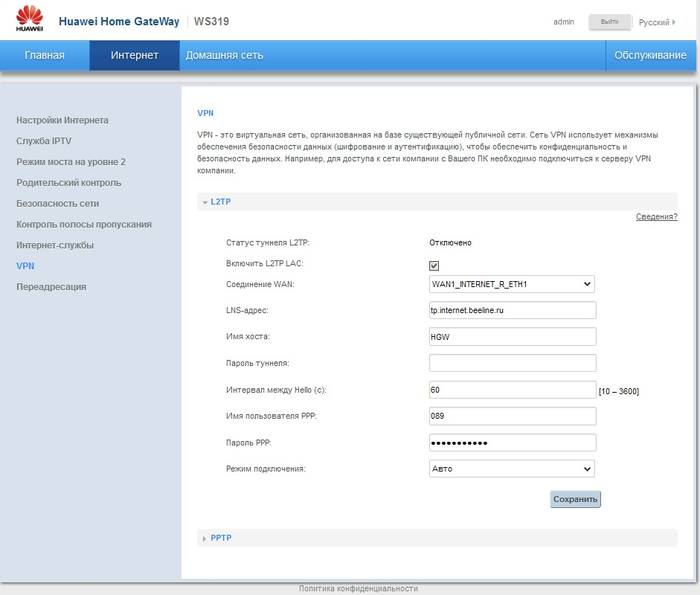Collapse the L2TP section
Viewport: 700px width, 595px height.
(x=219, y=201)
